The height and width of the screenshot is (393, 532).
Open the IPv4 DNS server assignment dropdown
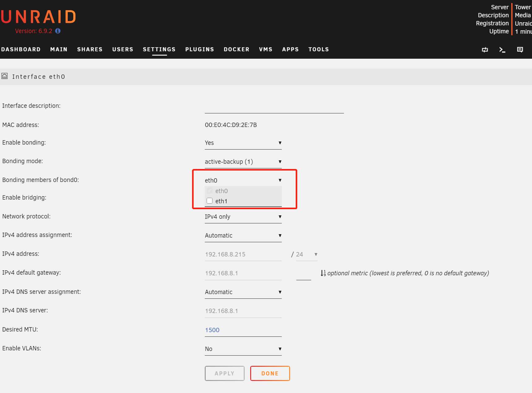point(243,292)
